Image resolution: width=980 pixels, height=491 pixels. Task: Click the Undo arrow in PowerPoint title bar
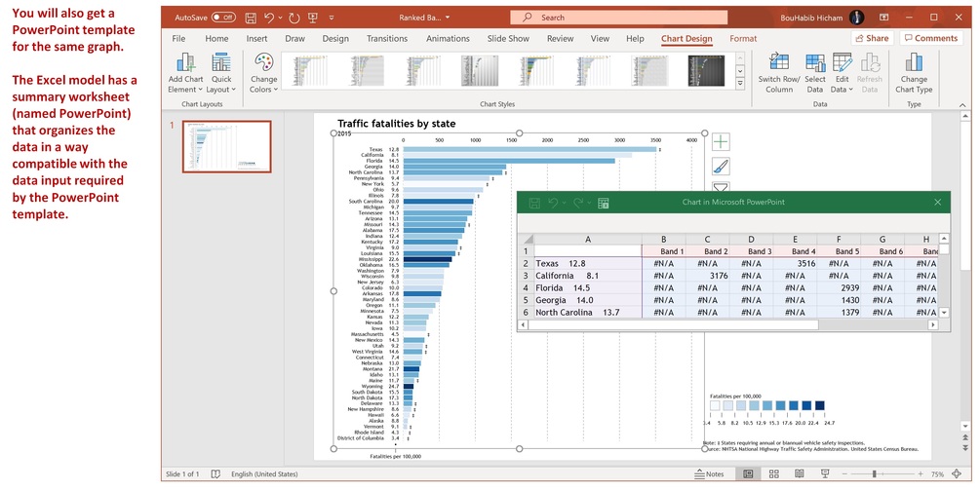point(269,18)
